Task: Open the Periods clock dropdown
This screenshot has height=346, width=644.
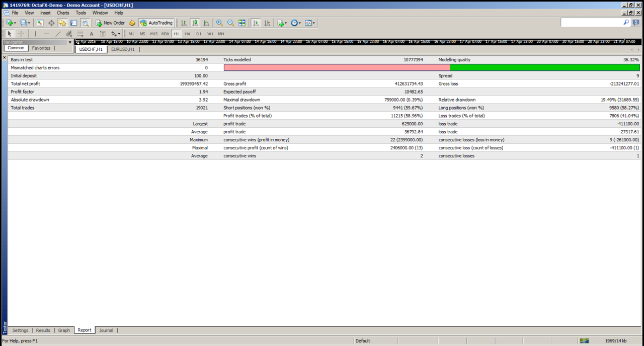Action: tap(299, 23)
